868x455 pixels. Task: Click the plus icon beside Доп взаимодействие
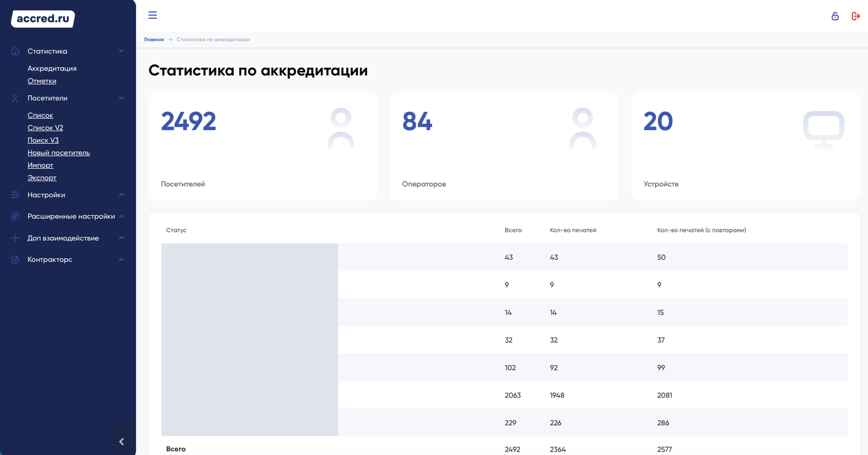tap(15, 238)
